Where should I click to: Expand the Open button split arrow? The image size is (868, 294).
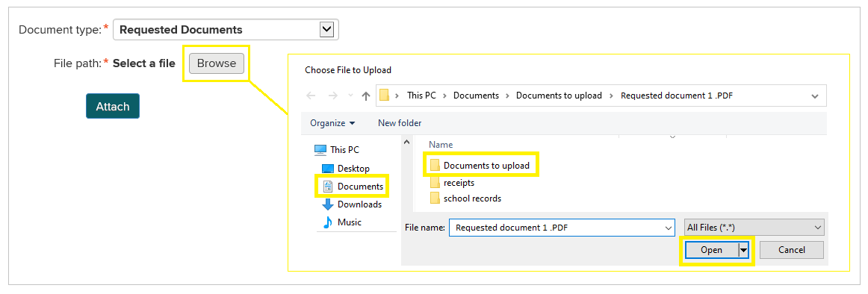tap(743, 250)
